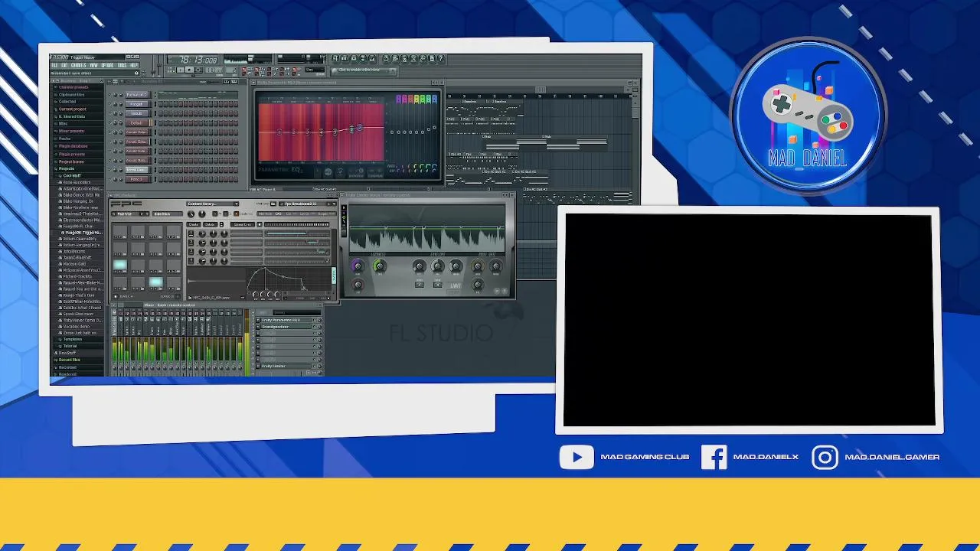Viewport: 980px width, 551px height.
Task: Open the FILE menu in FL Studio
Action: 54,65
